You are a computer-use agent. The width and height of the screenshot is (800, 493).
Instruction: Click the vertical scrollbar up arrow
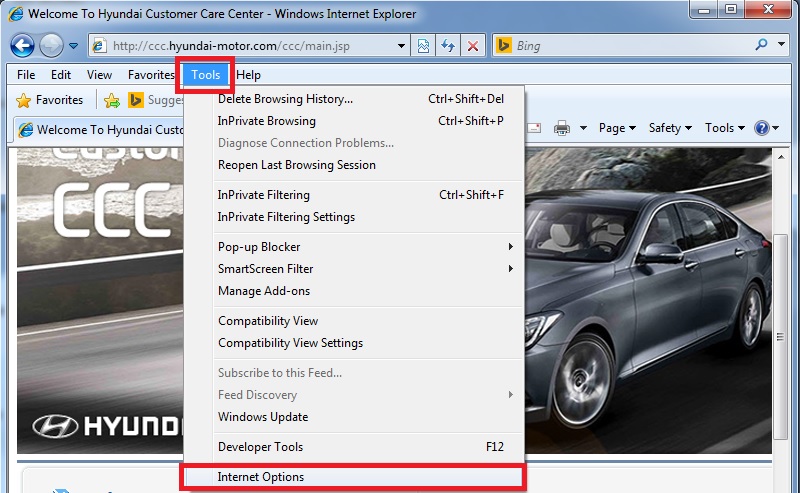tap(781, 157)
